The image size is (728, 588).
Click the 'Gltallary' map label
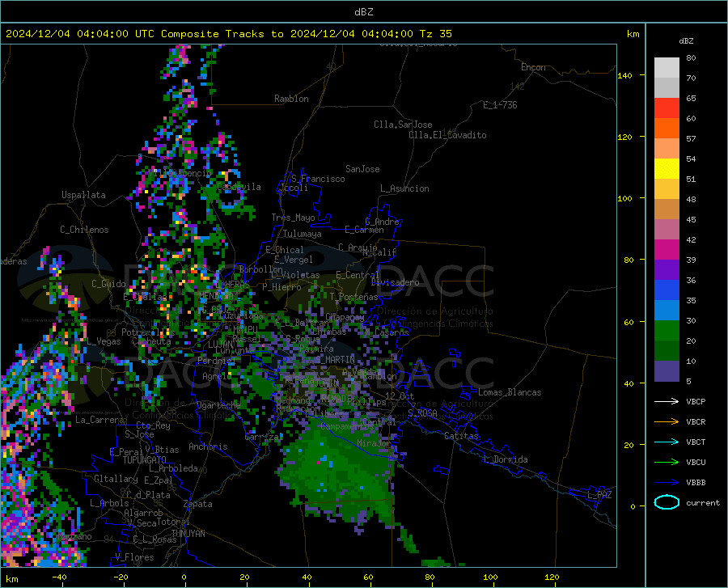[x=116, y=479]
